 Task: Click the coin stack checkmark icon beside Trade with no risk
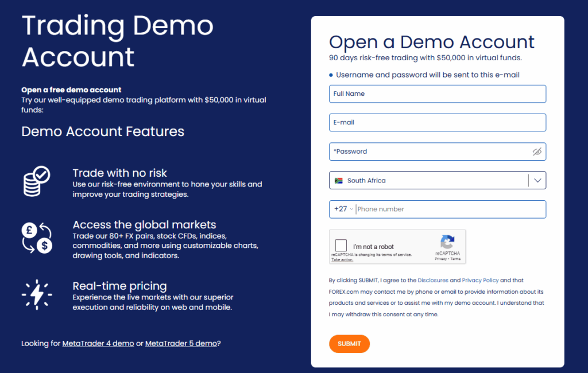coord(36,182)
